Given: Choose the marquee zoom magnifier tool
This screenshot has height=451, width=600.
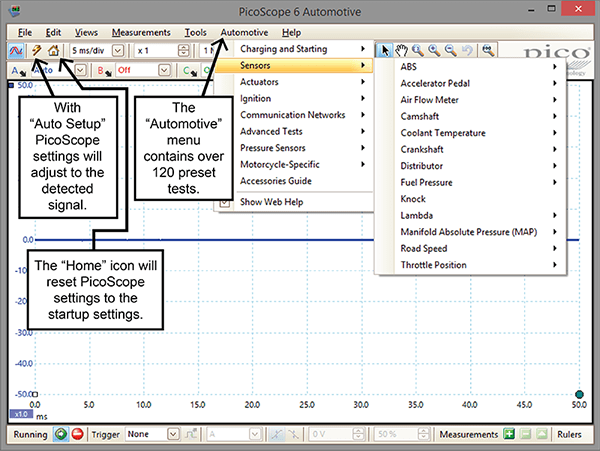Looking at the screenshot, I should [x=418, y=50].
